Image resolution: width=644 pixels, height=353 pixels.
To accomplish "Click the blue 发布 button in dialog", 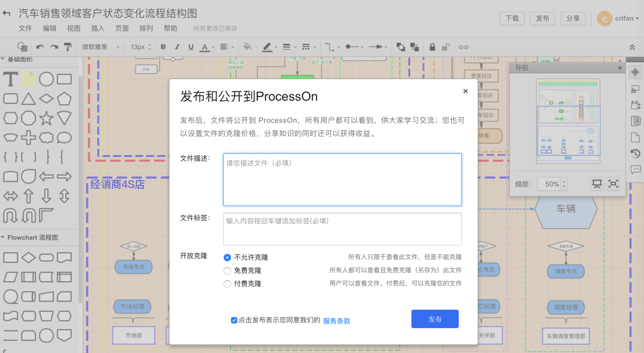I will [435, 319].
